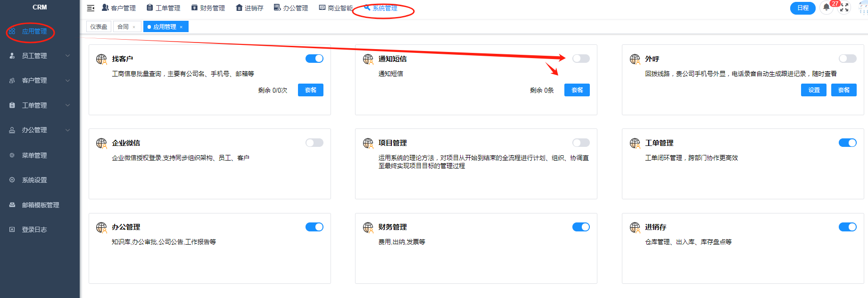Screen dimensions: 868x298
Task: Click the globe icon on 企业微信 card
Action: [x=101, y=143]
